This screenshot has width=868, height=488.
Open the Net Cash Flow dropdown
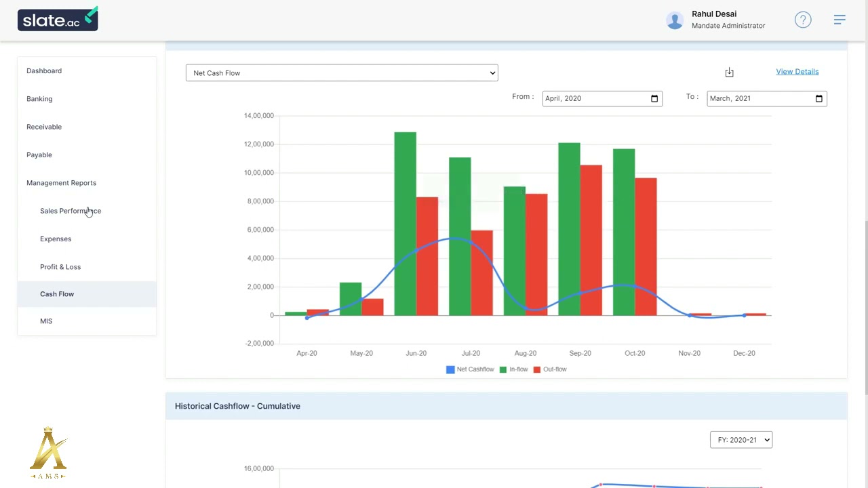click(342, 73)
